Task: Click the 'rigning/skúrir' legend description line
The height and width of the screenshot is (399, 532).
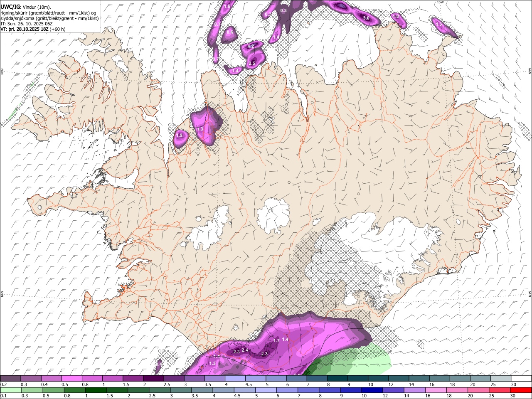Action: pyautogui.click(x=48, y=12)
